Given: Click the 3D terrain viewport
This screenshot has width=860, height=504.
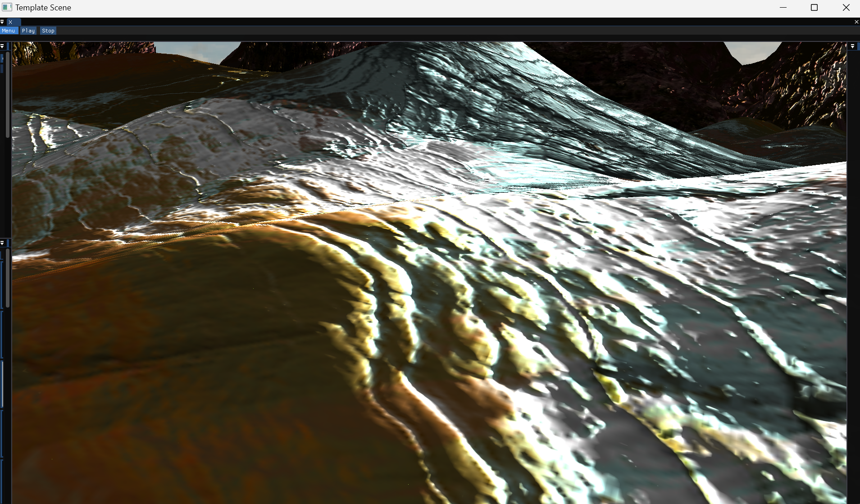Looking at the screenshot, I should [428, 270].
